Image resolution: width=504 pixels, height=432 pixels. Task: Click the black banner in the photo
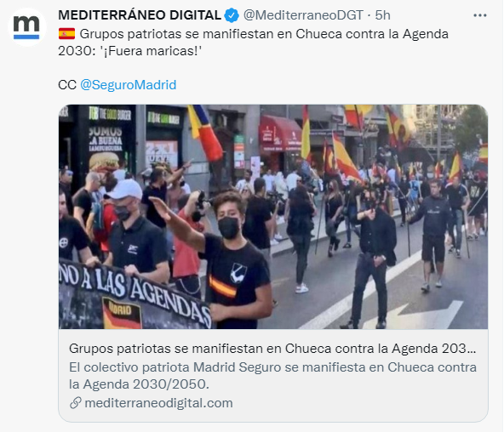[135, 293]
